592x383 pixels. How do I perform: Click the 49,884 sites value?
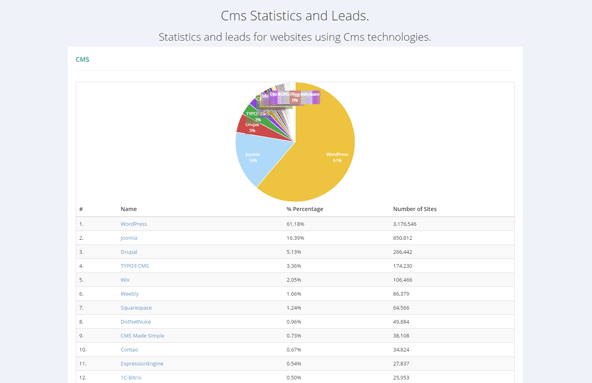(401, 322)
